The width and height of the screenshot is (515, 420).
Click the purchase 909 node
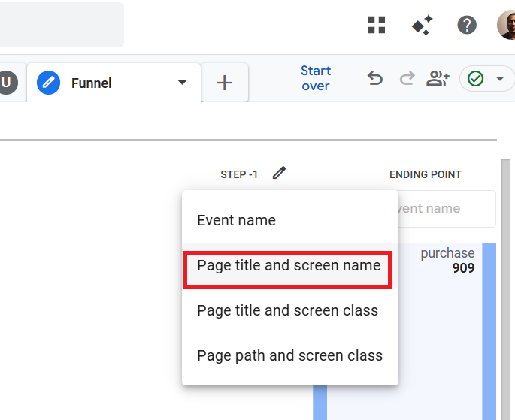[447, 260]
